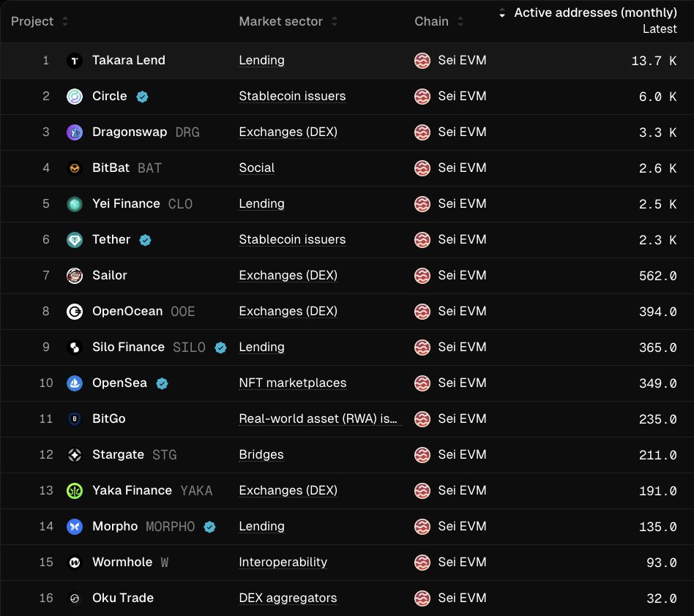Click the verified badge next to Circle
Viewport: 694px width, 616px height.
(x=142, y=97)
